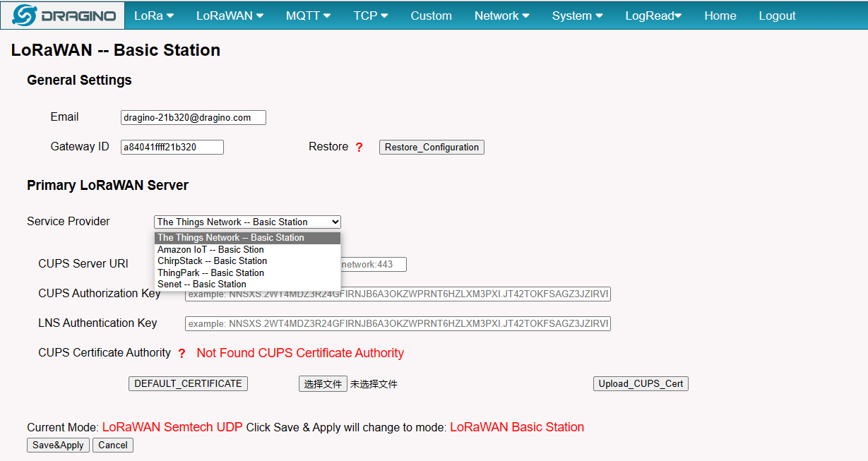
Task: Click the 'LoRaWAN Semtech UDP' current mode text
Action: [x=172, y=427]
